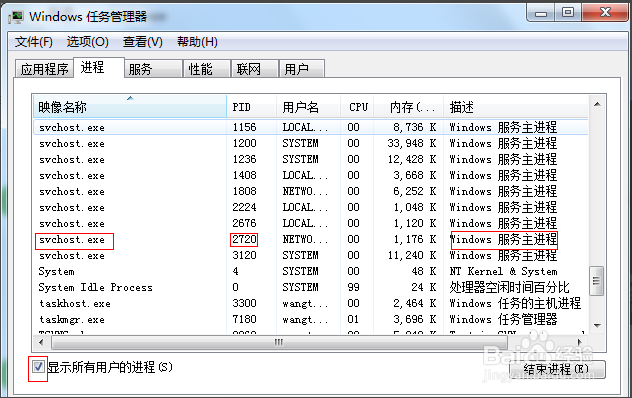Select svchost.exe process with PID 2720
This screenshot has height=398, width=632.
click(310, 239)
